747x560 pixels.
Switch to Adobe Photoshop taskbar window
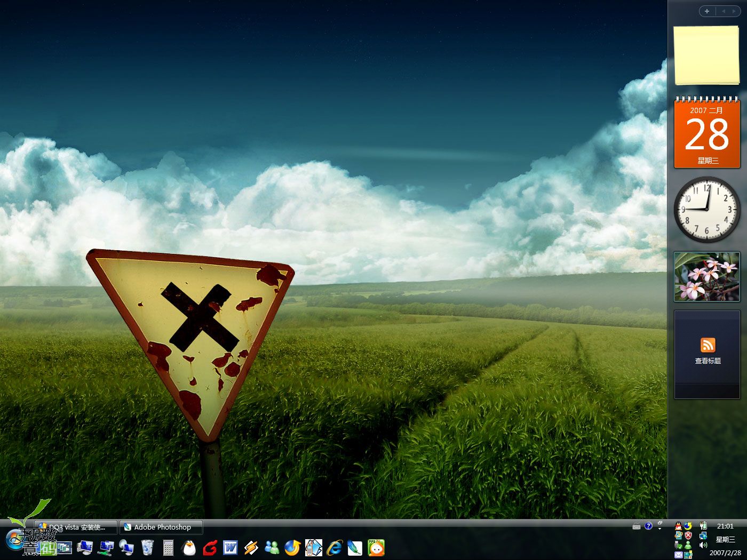[161, 527]
